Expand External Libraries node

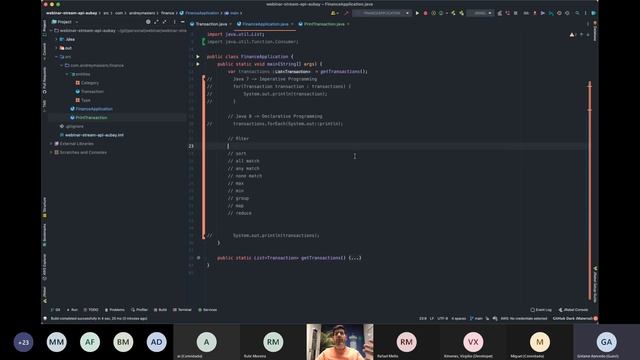(51, 144)
